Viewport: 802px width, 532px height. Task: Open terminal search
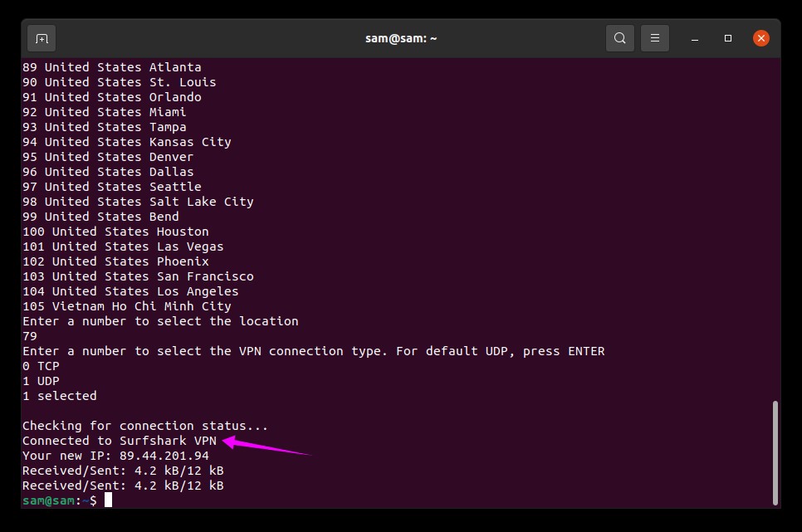[x=620, y=38]
